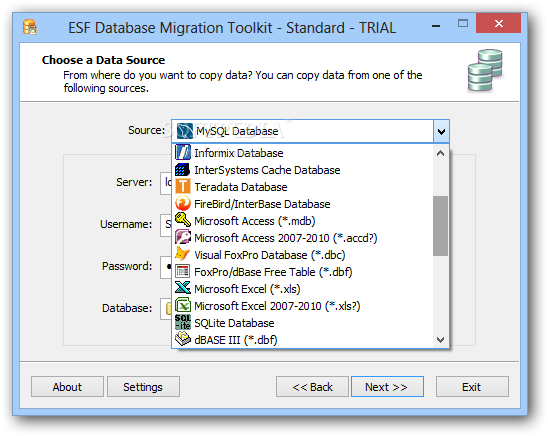This screenshot has height=436, width=548.
Task: Close the ESF Toolkit window
Action: tap(498, 23)
